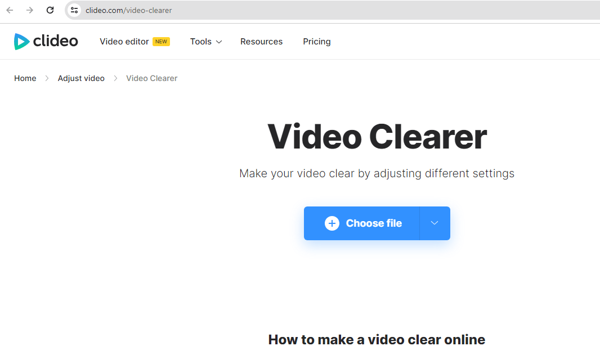Open the site settings icon in the address bar
600x364 pixels.
74,10
